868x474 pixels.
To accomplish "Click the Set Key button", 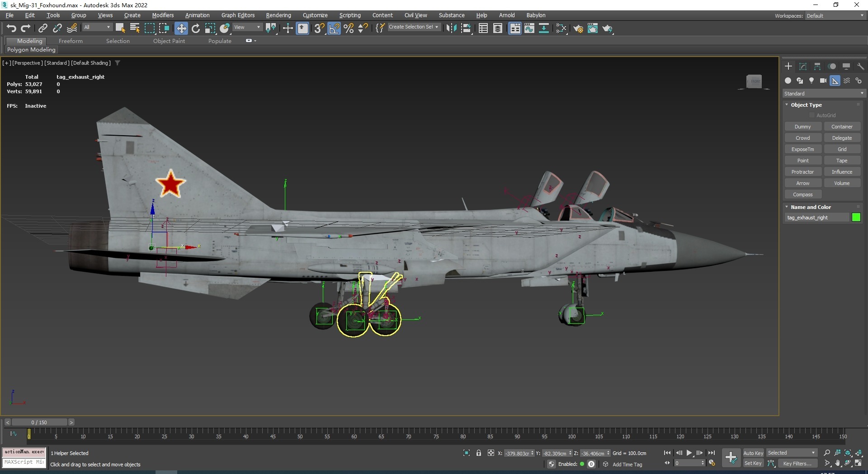I will (753, 464).
